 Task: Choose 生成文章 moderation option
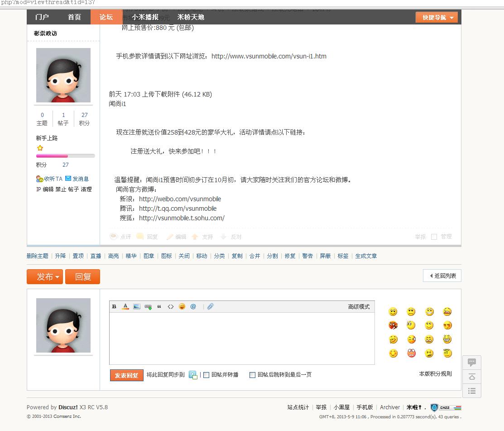366,256
